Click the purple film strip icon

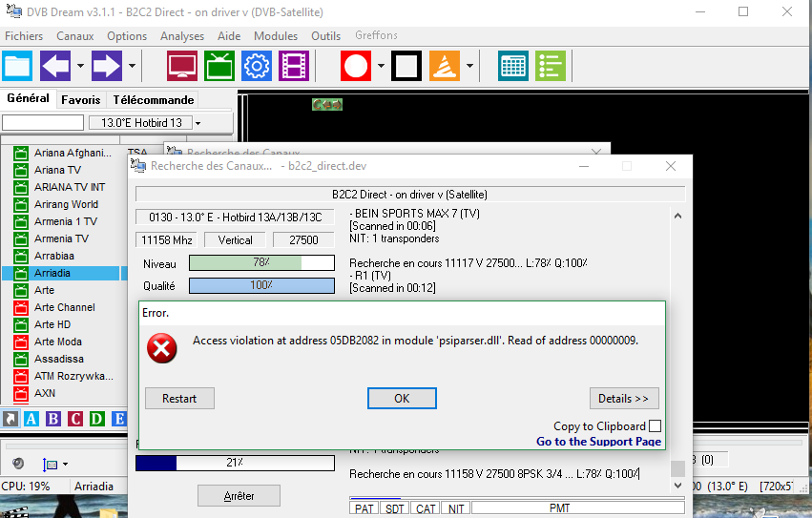click(294, 66)
